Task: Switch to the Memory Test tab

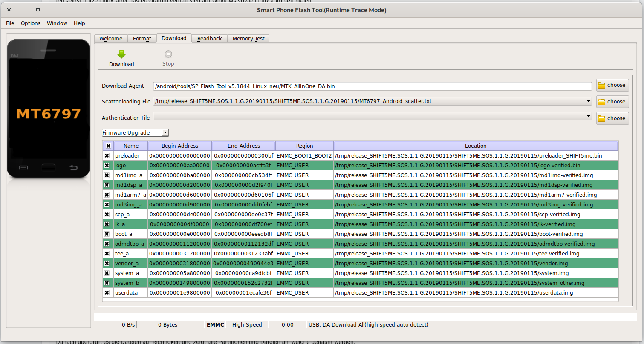Action: point(248,39)
